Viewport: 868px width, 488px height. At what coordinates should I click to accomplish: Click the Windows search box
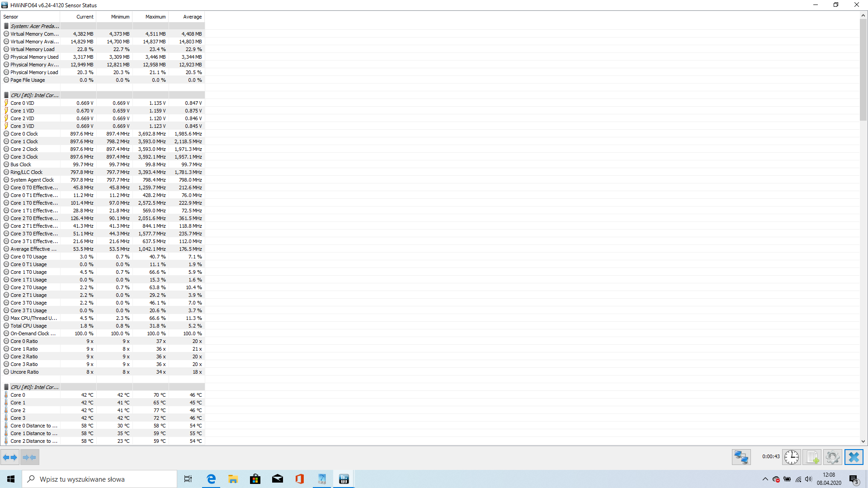(99, 479)
